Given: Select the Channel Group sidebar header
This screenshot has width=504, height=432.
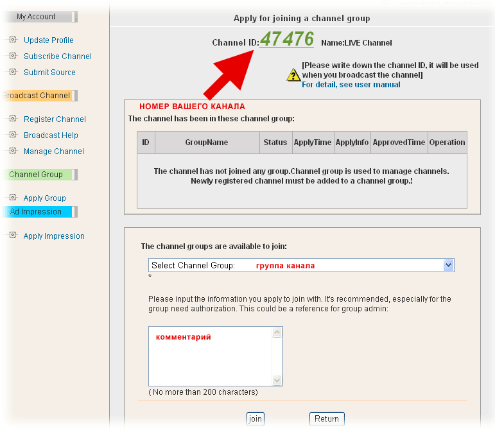Looking at the screenshot, I should pyautogui.click(x=39, y=175).
